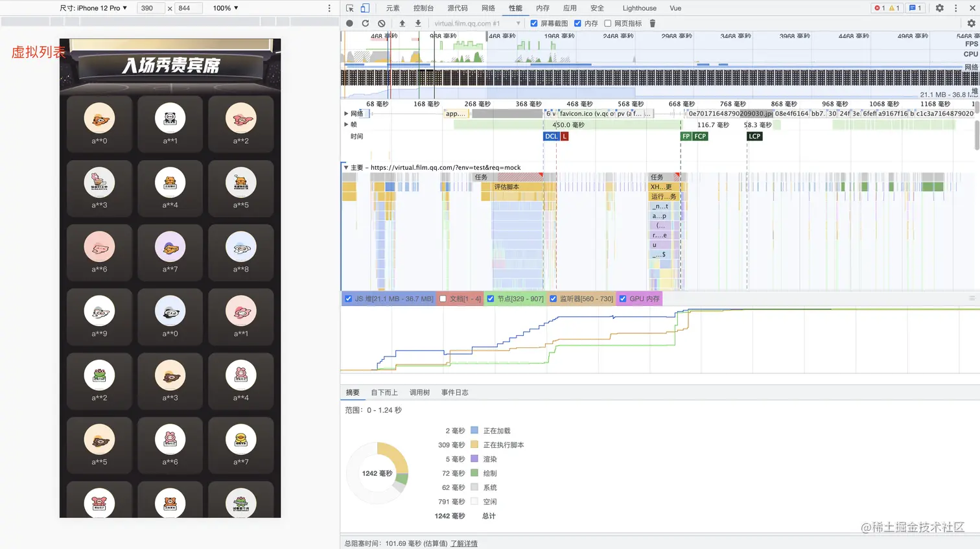Close the DevTools panel
Viewport: 980px width, 549px height.
tap(972, 8)
